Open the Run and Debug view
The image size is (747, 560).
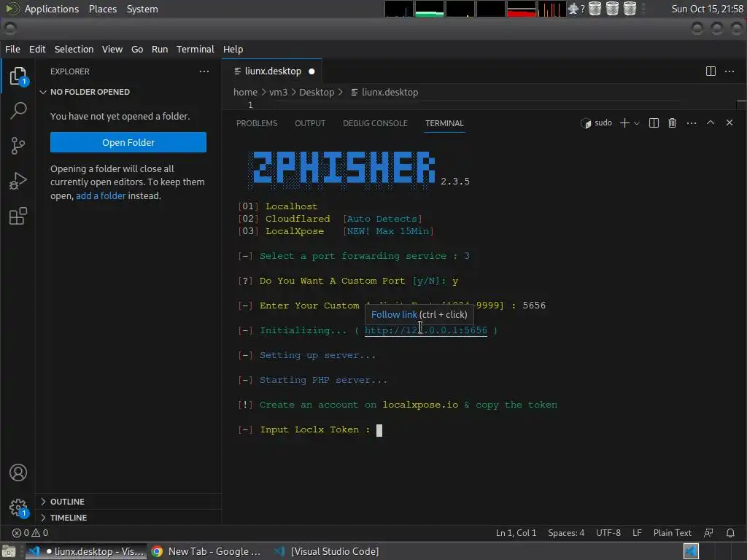(18, 181)
